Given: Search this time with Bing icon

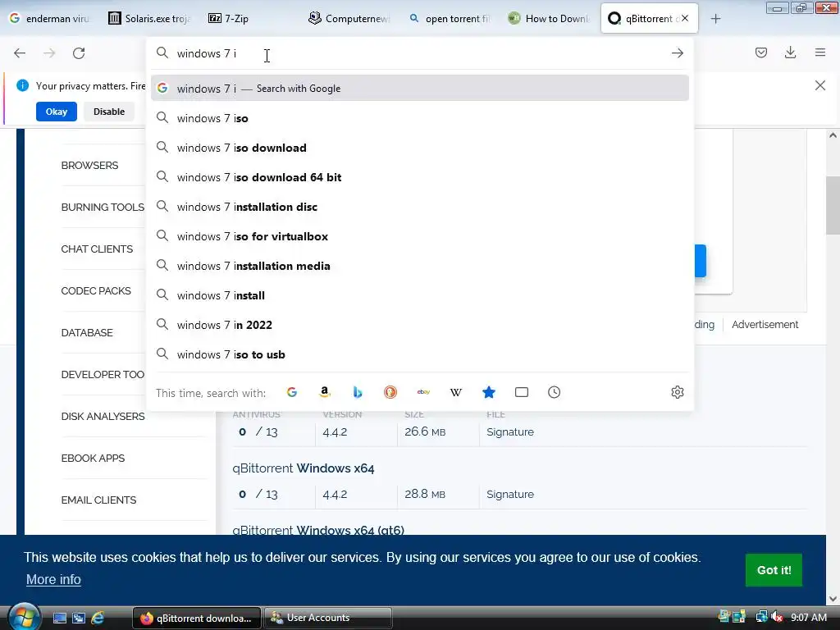Looking at the screenshot, I should tap(358, 392).
